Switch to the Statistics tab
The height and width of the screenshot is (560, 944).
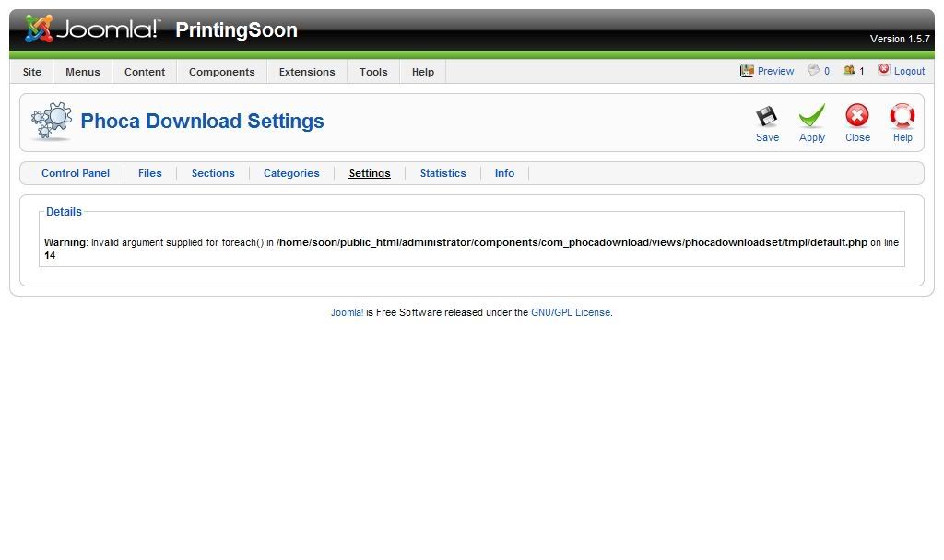(442, 173)
